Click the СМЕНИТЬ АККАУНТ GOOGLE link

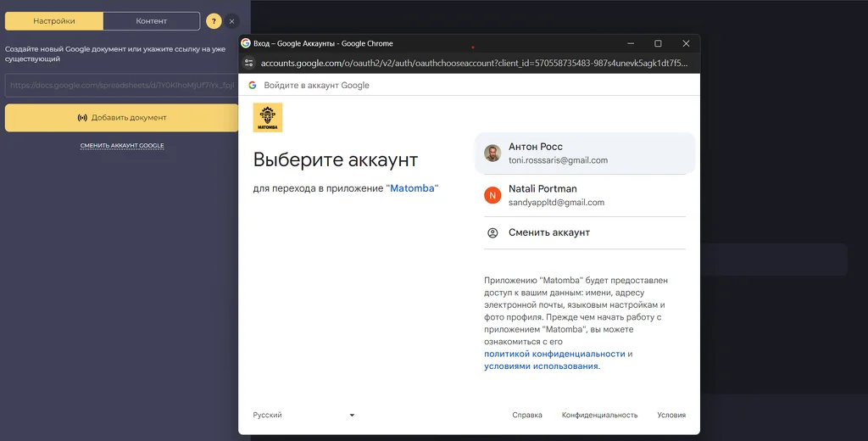[x=122, y=146]
